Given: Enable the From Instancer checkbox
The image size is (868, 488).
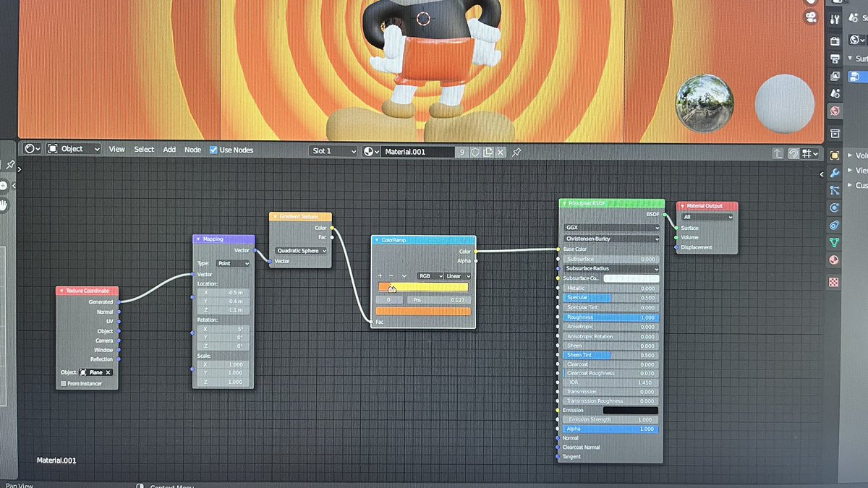Looking at the screenshot, I should [64, 383].
